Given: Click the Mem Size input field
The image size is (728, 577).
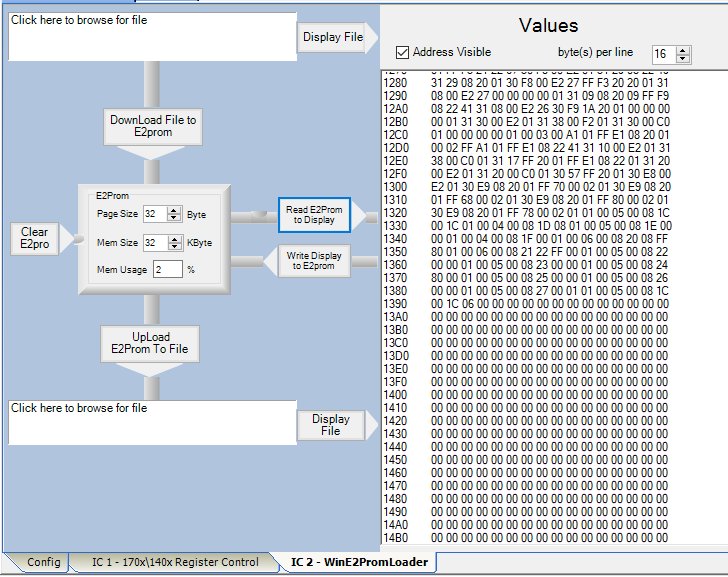Looking at the screenshot, I should [156, 242].
